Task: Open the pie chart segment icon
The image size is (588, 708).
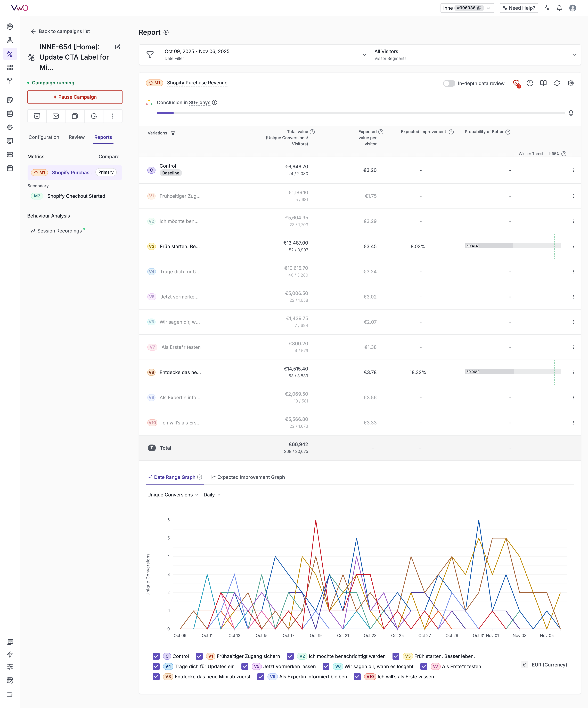Action: click(530, 83)
